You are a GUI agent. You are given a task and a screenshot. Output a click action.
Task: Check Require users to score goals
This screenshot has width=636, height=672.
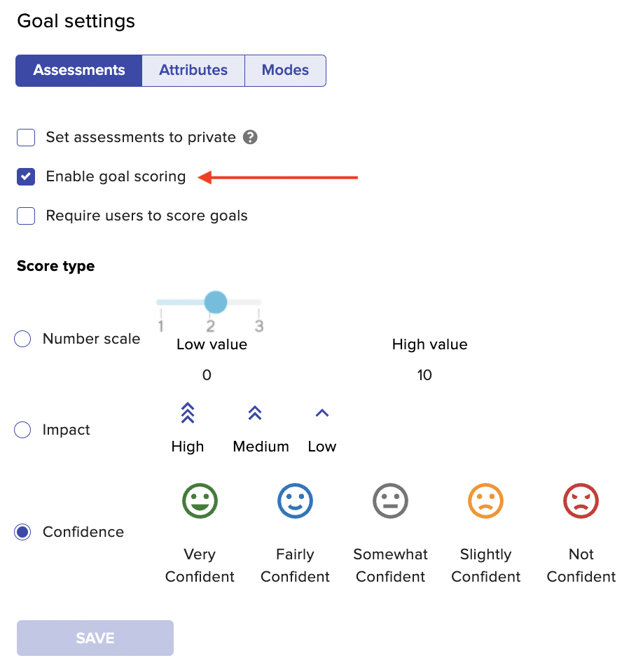(26, 216)
